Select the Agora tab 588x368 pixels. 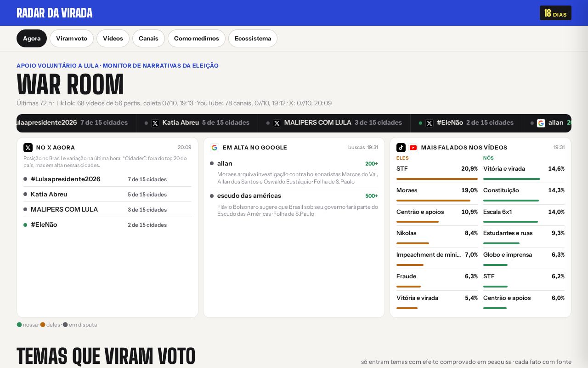coord(32,39)
